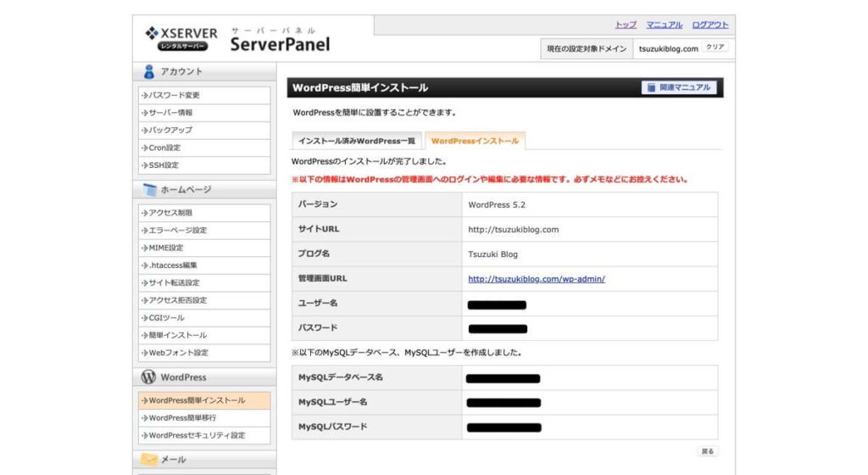Click the サイトURL row label
This screenshot has width=868, height=475.
click(x=319, y=229)
